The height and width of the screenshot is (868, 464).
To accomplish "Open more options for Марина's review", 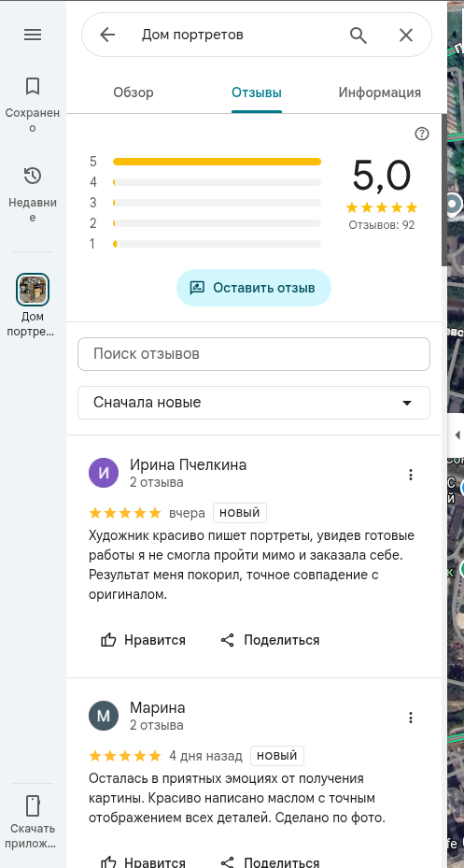I will point(411,718).
